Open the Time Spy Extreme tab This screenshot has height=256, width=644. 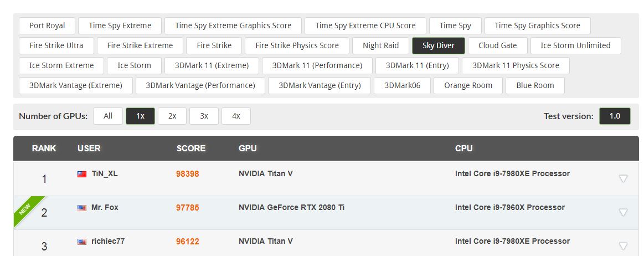coord(120,25)
